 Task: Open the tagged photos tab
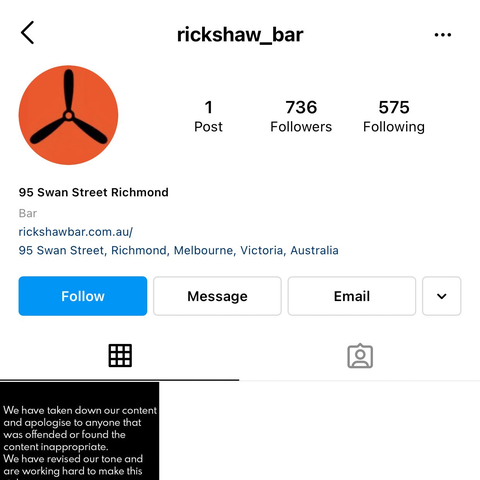click(360, 356)
